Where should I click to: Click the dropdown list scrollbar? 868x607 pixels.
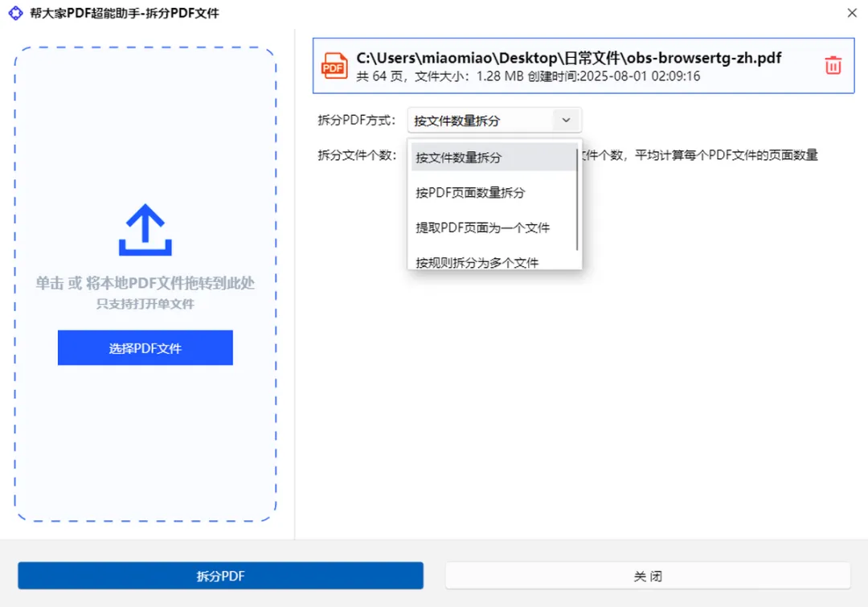pos(577,199)
